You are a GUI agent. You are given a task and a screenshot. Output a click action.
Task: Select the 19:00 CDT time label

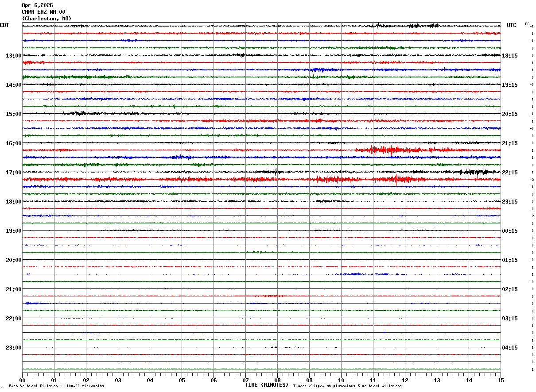(x=13, y=231)
